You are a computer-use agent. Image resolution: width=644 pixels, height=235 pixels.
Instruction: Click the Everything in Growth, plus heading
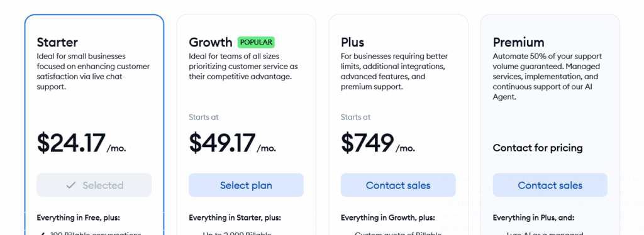pyautogui.click(x=387, y=218)
